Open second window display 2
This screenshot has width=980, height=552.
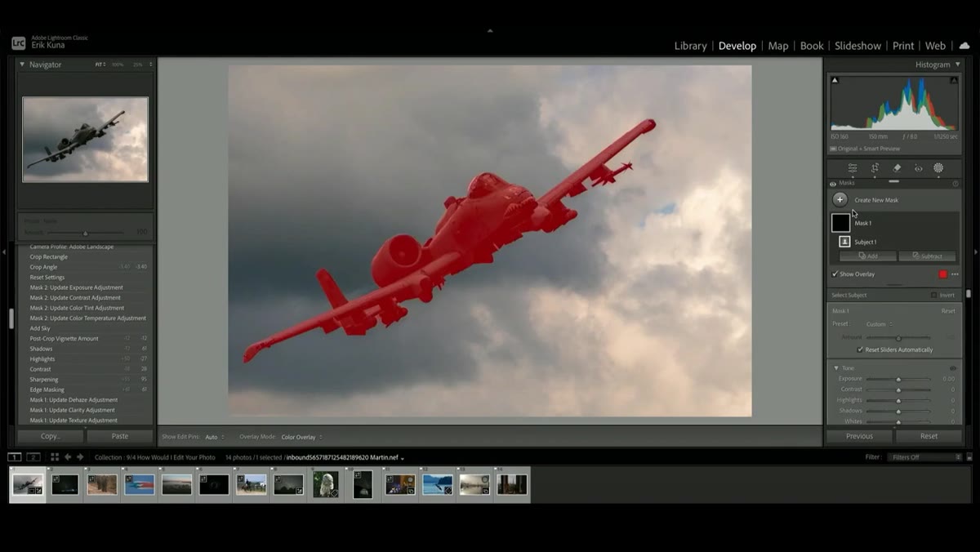(x=33, y=457)
